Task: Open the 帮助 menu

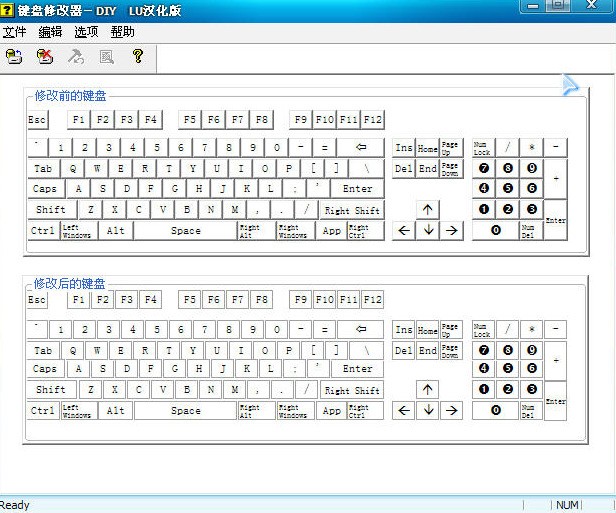Action: (x=122, y=32)
